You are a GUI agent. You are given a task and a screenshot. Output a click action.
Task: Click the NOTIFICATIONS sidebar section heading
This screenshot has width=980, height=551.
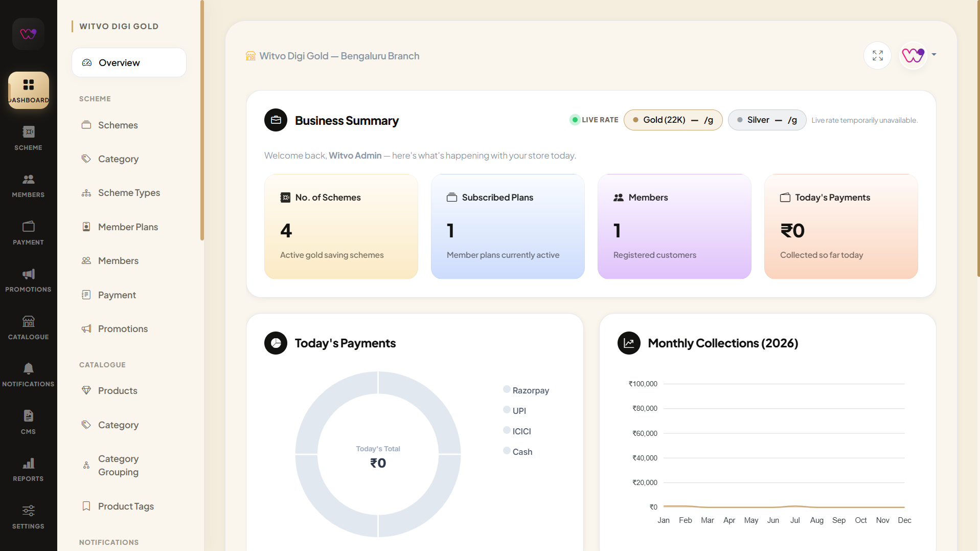pyautogui.click(x=109, y=542)
